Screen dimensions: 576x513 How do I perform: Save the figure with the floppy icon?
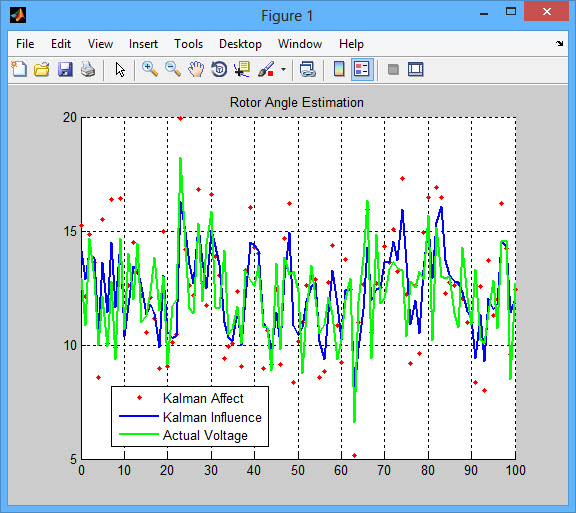[65, 69]
